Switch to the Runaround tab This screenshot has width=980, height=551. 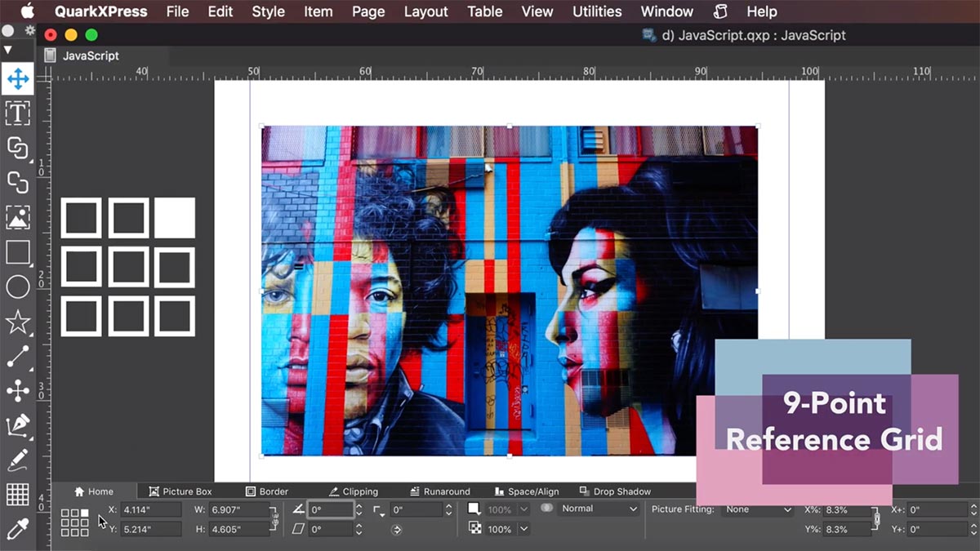pos(440,491)
